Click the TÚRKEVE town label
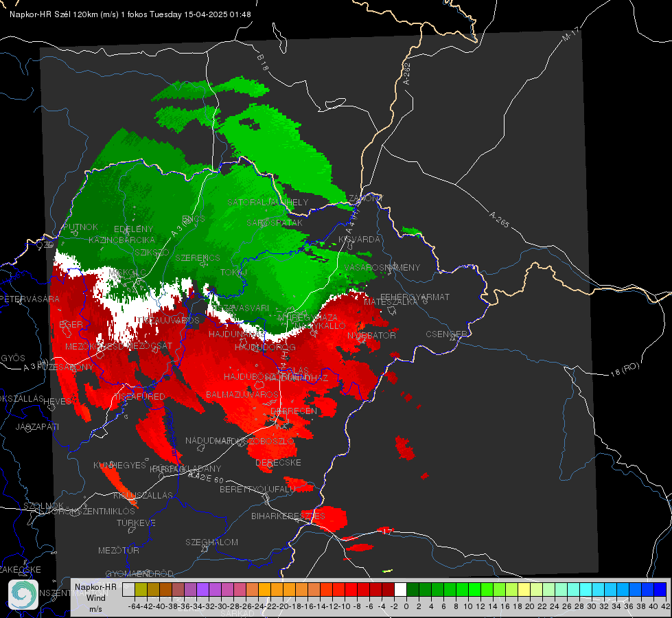672x618 pixels. (137, 523)
